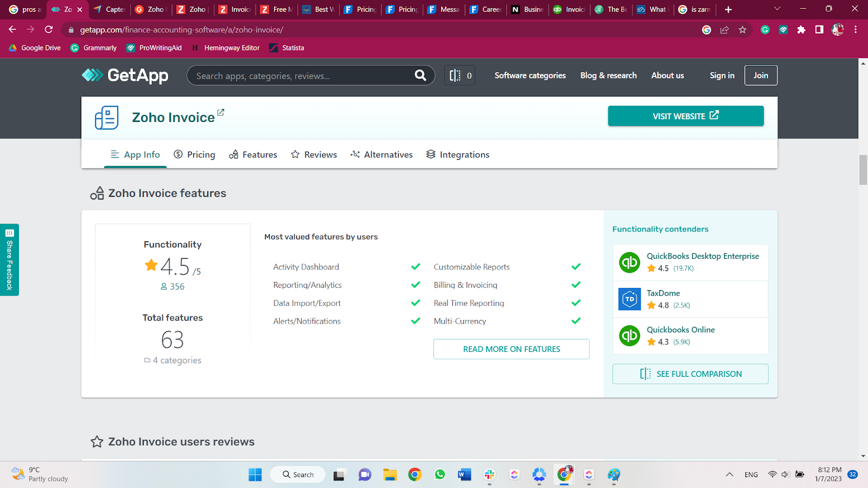Open Software categories menu
Viewport: 868px width, 488px height.
(530, 75)
